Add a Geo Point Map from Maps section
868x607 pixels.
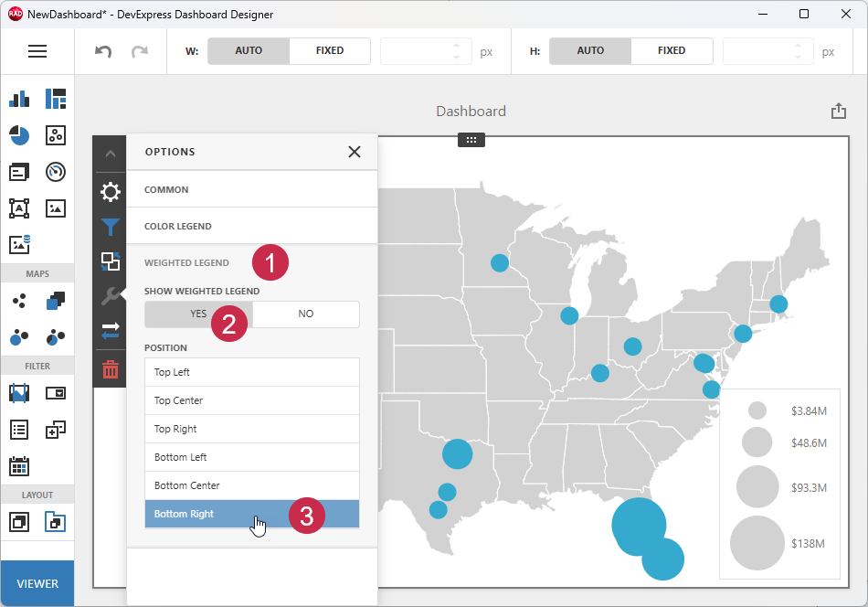point(19,300)
